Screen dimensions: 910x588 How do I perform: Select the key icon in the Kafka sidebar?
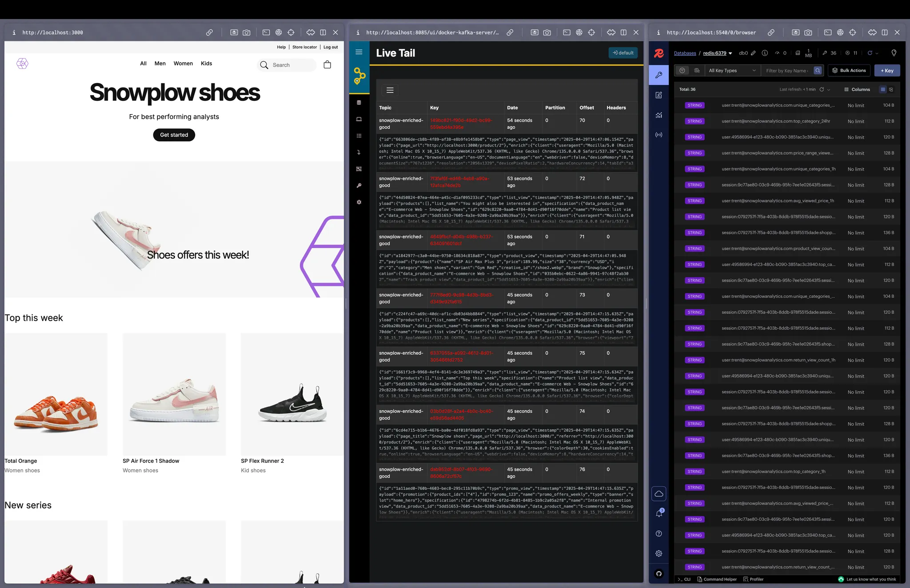point(359,186)
